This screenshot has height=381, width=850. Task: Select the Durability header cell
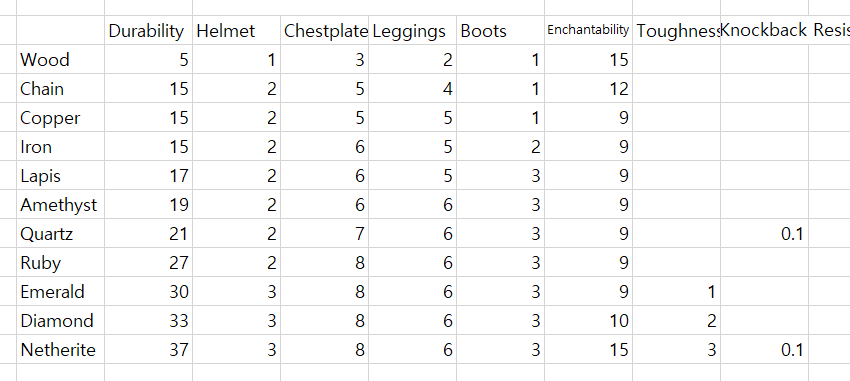(x=148, y=30)
